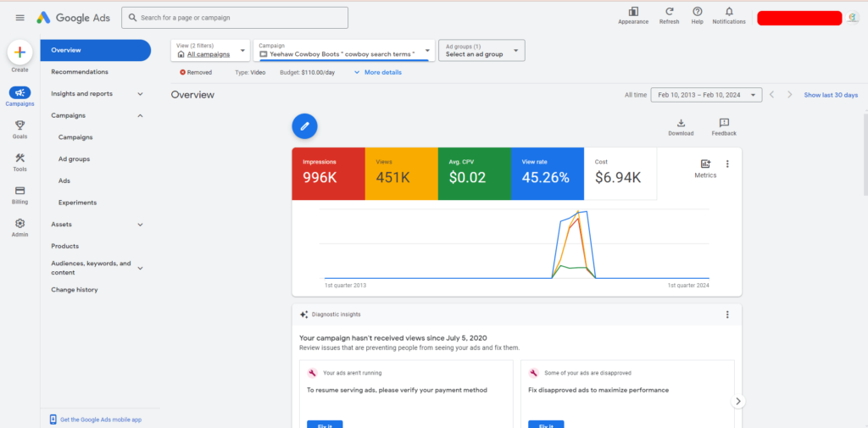Open Change history page
Viewport: 868px width, 428px height.
coord(75,290)
